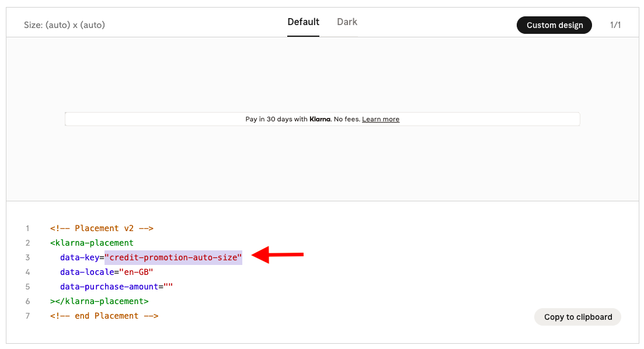Click the Klarna brand name in banner
This screenshot has height=349, width=644.
(x=320, y=119)
